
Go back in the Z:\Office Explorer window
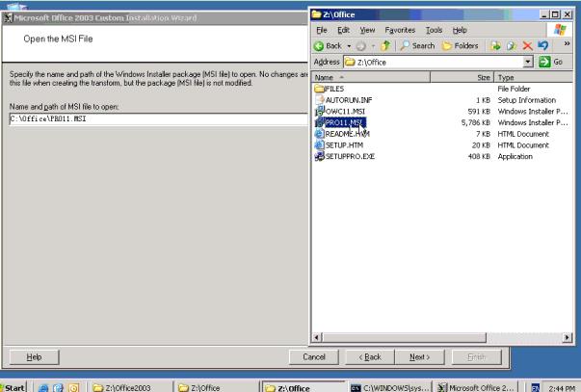click(328, 46)
